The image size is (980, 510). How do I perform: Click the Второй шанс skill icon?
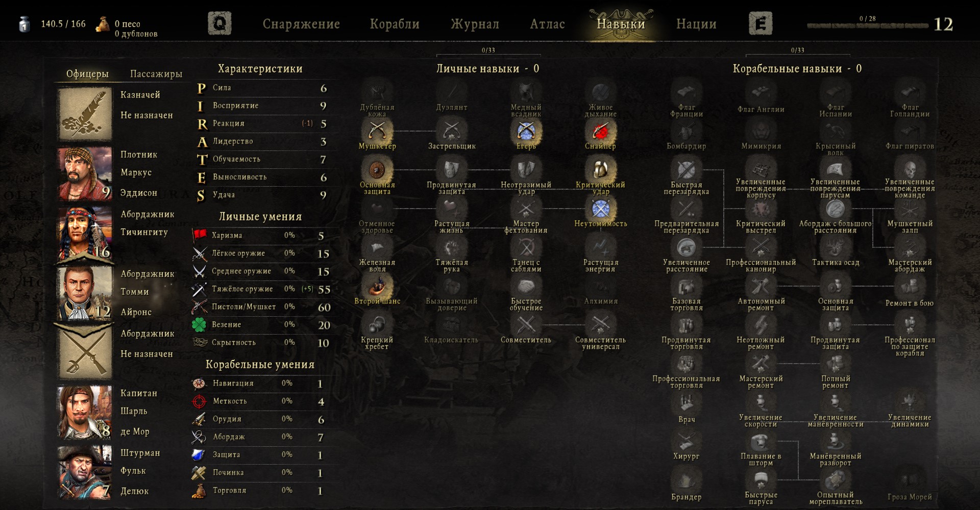[377, 286]
